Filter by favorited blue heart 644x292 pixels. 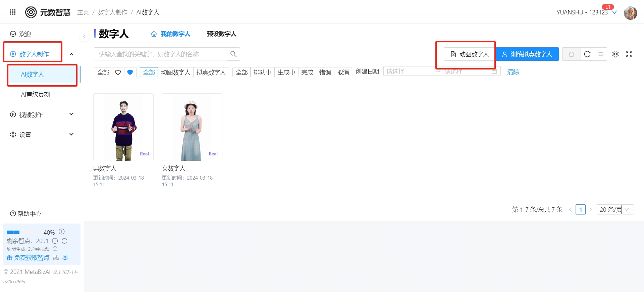tap(130, 72)
